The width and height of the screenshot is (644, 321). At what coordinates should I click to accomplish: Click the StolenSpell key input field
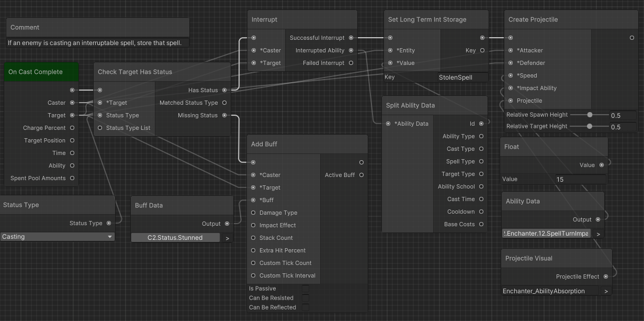tap(462, 78)
